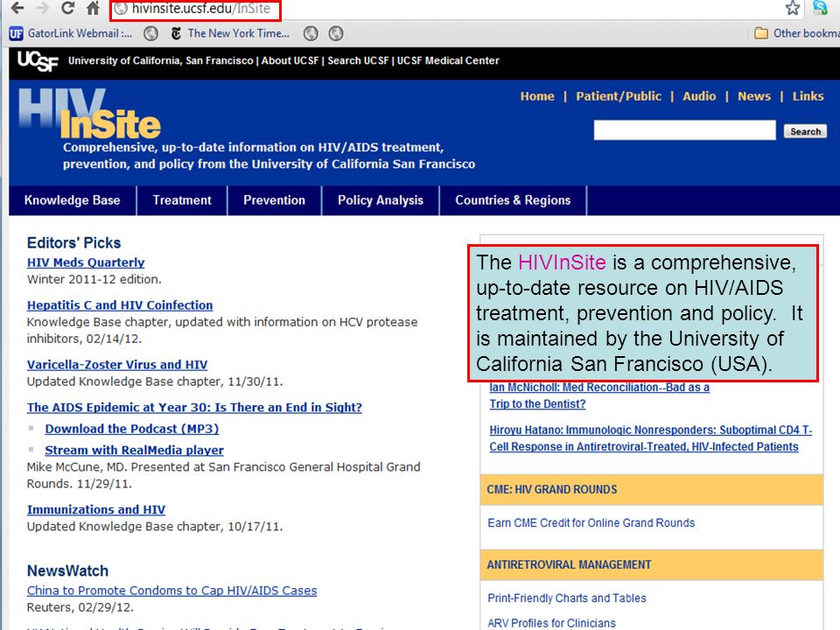Click Download the Podcast (MP3)
Screen dimensions: 840x630
click(x=132, y=429)
